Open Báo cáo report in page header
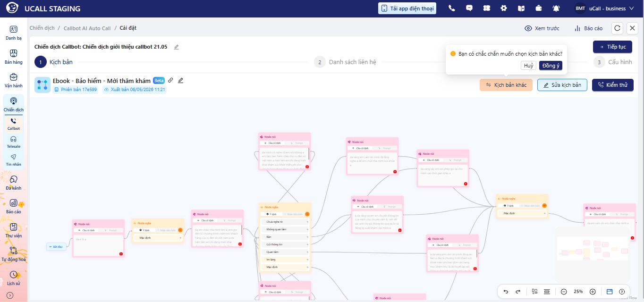Screen dimensions: 644x302 point(588,28)
